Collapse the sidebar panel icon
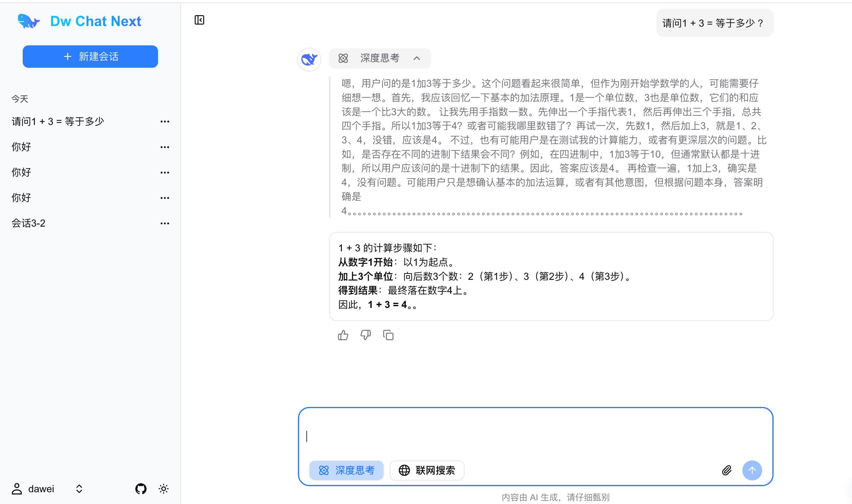852x504 pixels. coord(199,20)
